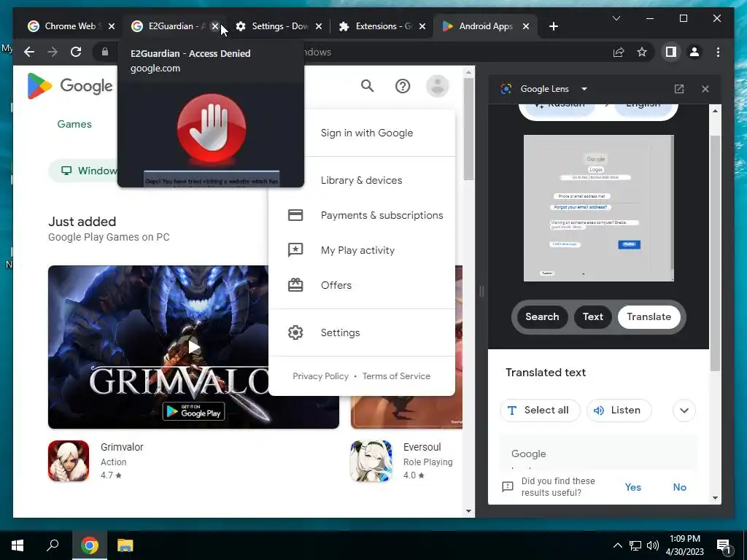The height and width of the screenshot is (560, 747).
Task: Close the Google Lens side panel
Action: tap(705, 89)
